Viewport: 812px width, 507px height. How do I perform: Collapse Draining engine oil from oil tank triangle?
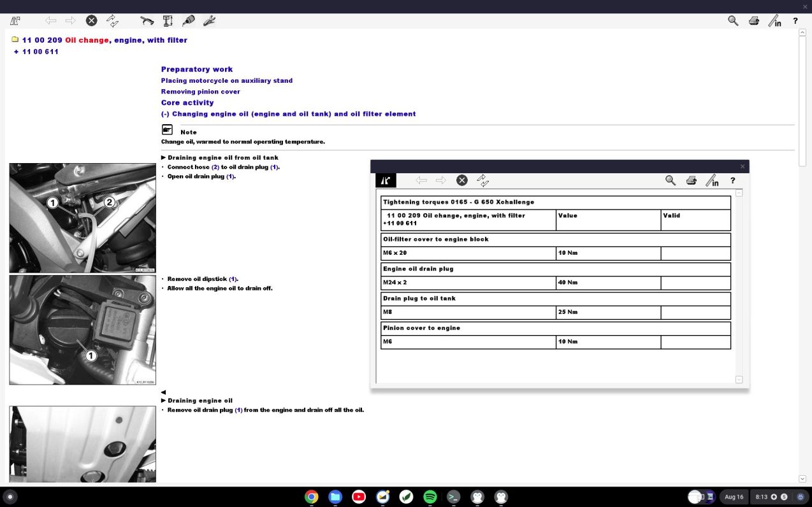164,157
